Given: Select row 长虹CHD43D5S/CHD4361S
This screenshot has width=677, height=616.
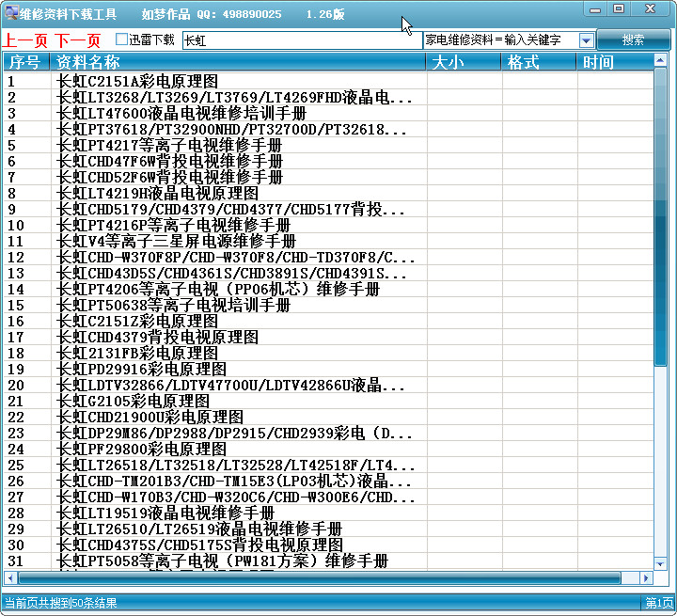Looking at the screenshot, I should [x=328, y=273].
